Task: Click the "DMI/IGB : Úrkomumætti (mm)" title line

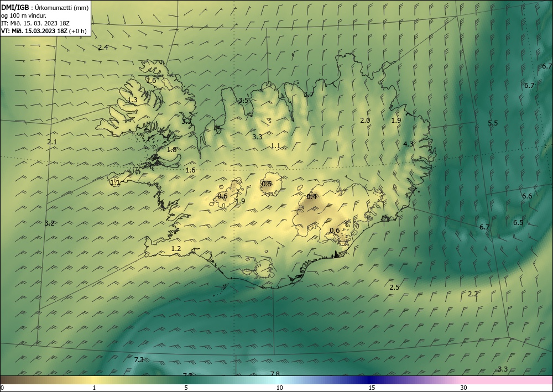Action: click(x=45, y=8)
